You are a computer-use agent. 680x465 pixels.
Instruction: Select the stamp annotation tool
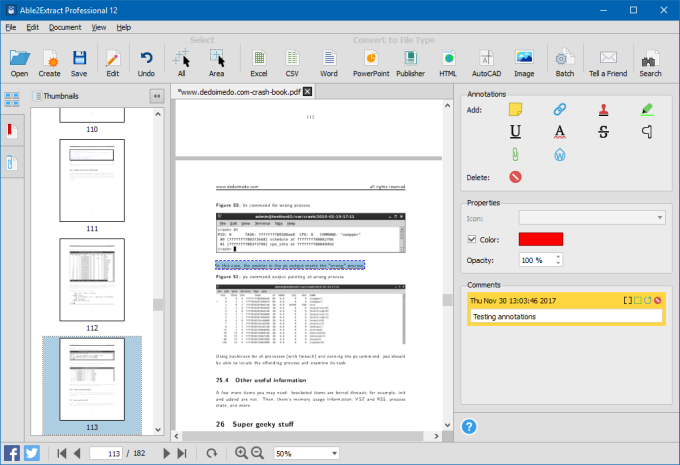point(604,109)
